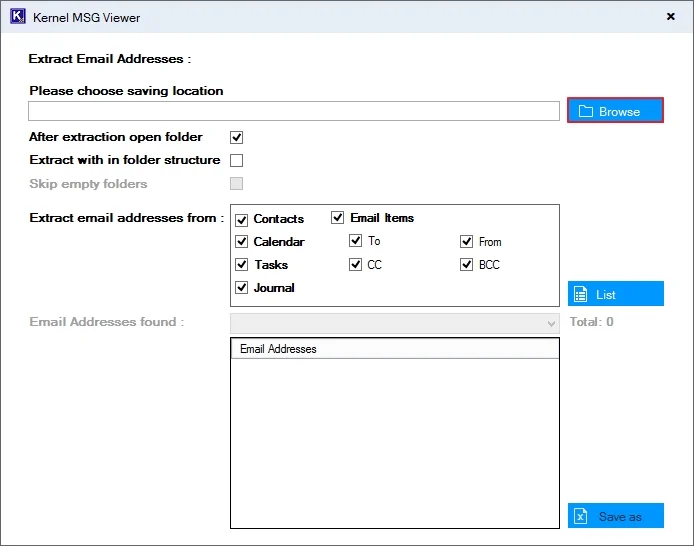
Task: Open the Email Addresses found dropdown
Action: [x=395, y=323]
